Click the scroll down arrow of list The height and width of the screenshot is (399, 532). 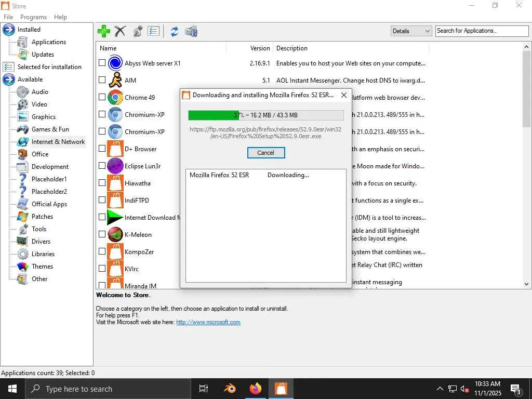point(526,284)
